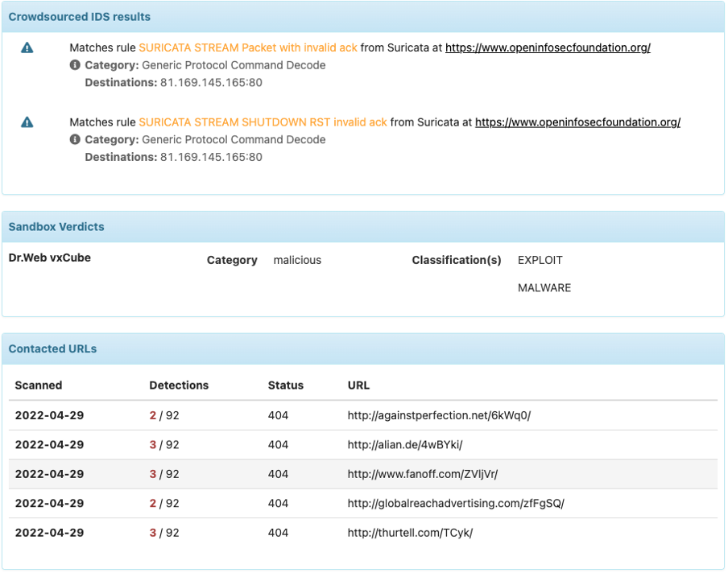Click Dr.Web vxCube sandbox name

pyautogui.click(x=50, y=259)
